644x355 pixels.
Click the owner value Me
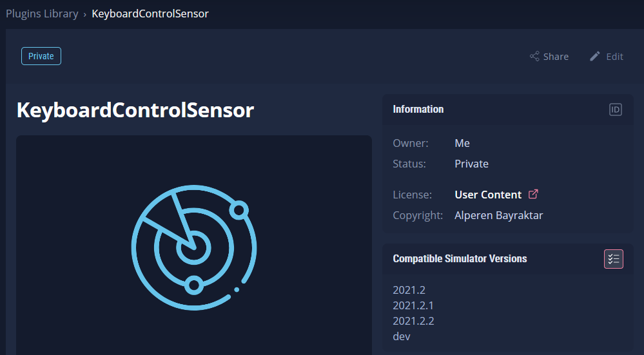pyautogui.click(x=462, y=143)
